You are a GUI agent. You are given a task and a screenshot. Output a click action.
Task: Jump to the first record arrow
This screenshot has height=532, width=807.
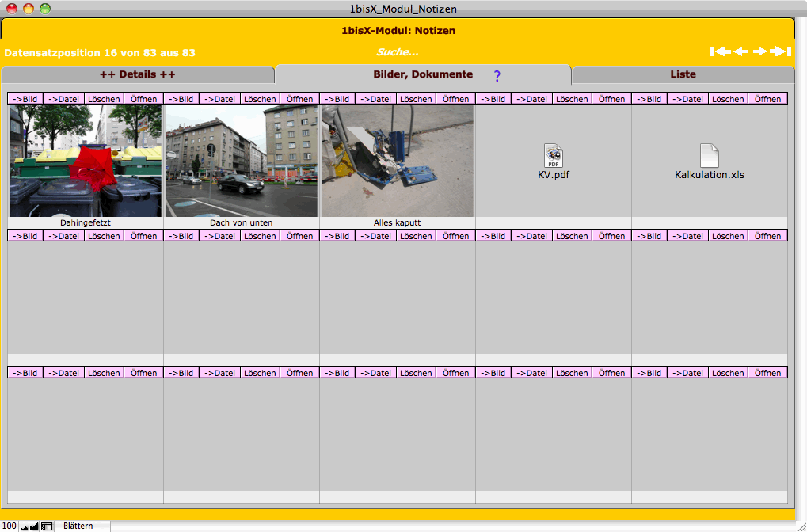pos(720,51)
